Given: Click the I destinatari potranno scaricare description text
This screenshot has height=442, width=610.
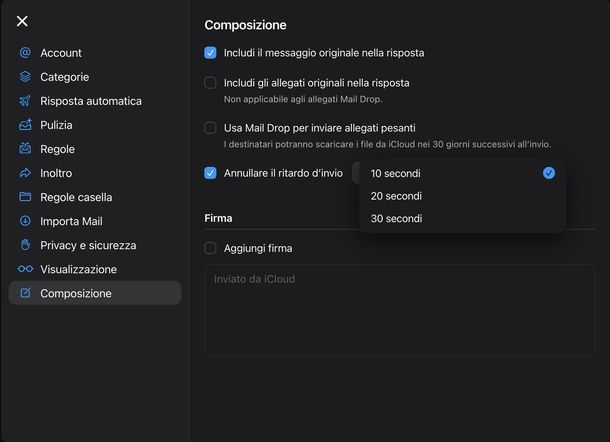Looking at the screenshot, I should point(387,144).
